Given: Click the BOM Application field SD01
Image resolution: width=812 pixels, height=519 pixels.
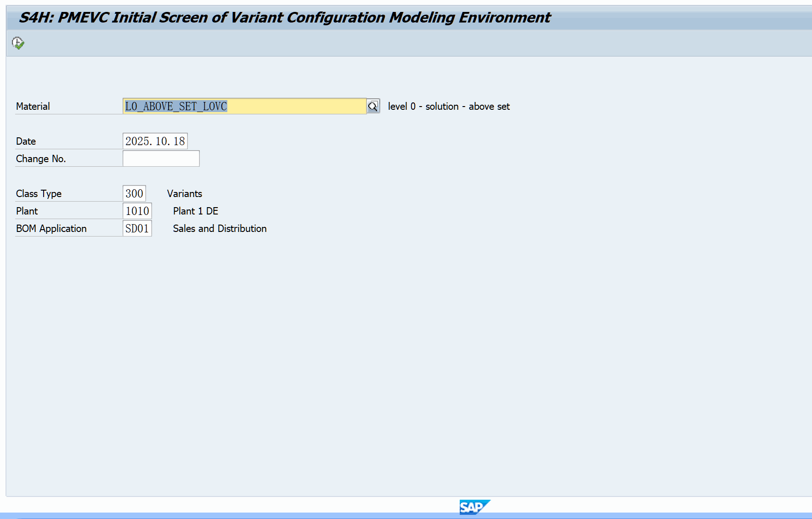Looking at the screenshot, I should pyautogui.click(x=137, y=228).
